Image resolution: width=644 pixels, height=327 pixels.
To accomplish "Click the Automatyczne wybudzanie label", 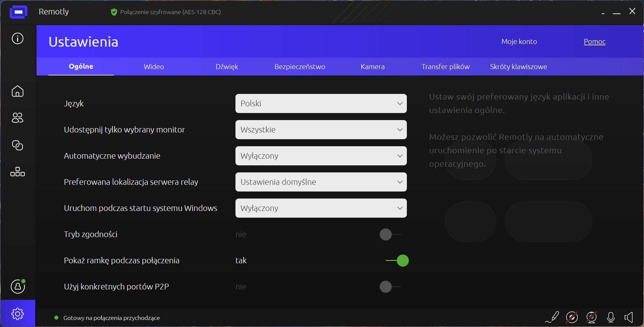I will point(112,156).
